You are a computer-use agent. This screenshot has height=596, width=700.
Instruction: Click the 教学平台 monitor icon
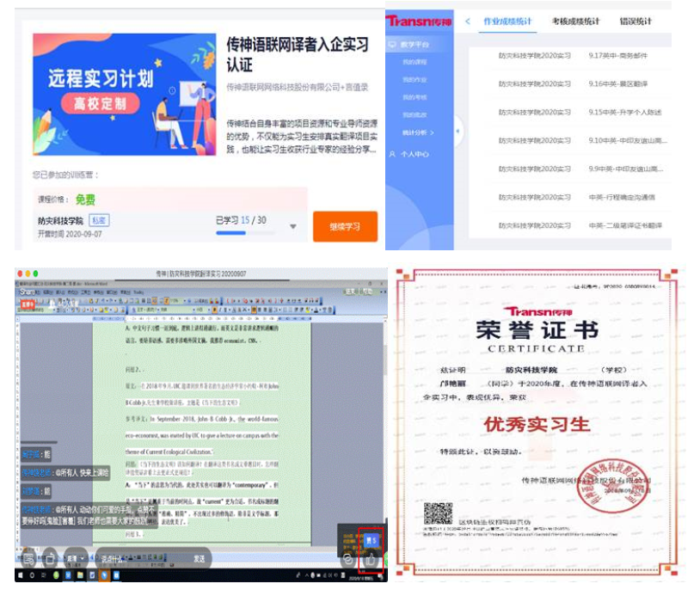click(393, 44)
